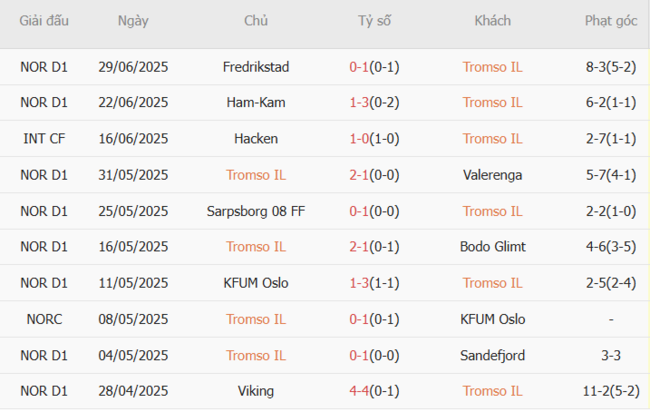Viewport: 650px width, 412px height.
Task: Select the Sandefjord away team
Action: pyautogui.click(x=492, y=355)
